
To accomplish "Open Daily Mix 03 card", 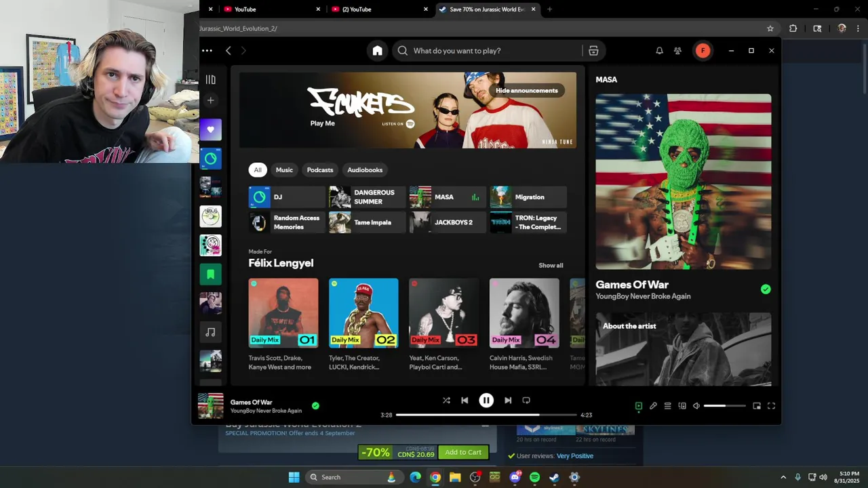I will [443, 325].
